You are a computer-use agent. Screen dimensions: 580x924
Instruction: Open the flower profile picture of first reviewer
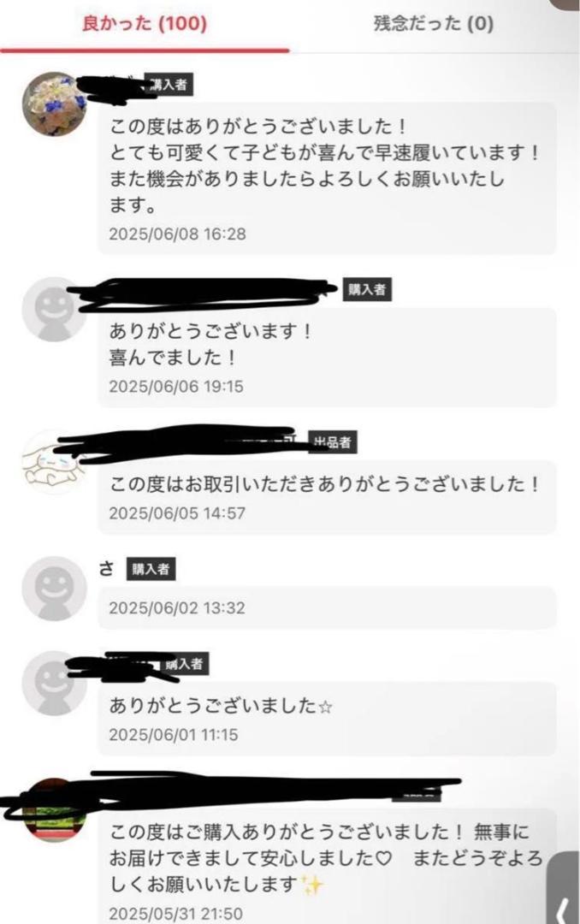click(54, 104)
